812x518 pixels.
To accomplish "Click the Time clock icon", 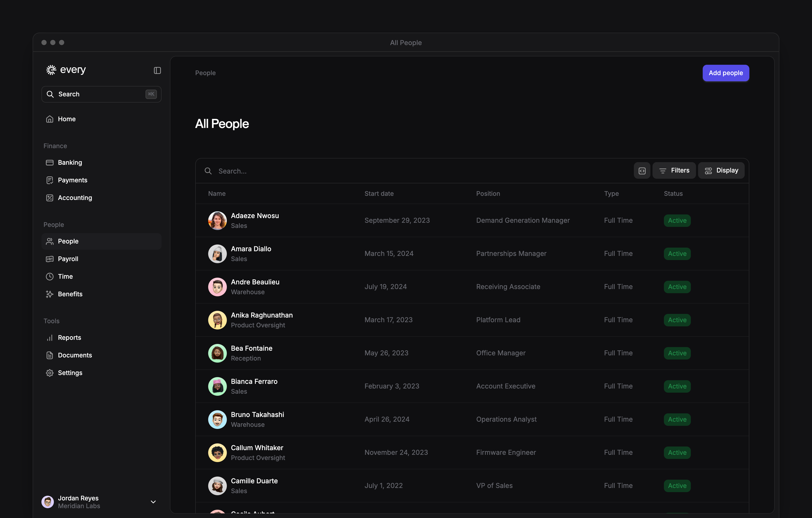I will [x=49, y=277].
